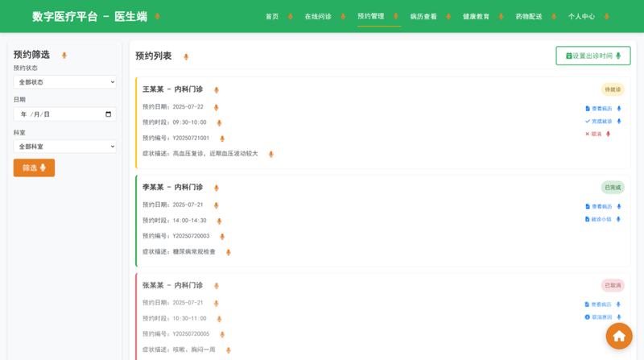Open 在线问诊 in the top navigation
Screen dimensions: 644x360
tap(318, 17)
